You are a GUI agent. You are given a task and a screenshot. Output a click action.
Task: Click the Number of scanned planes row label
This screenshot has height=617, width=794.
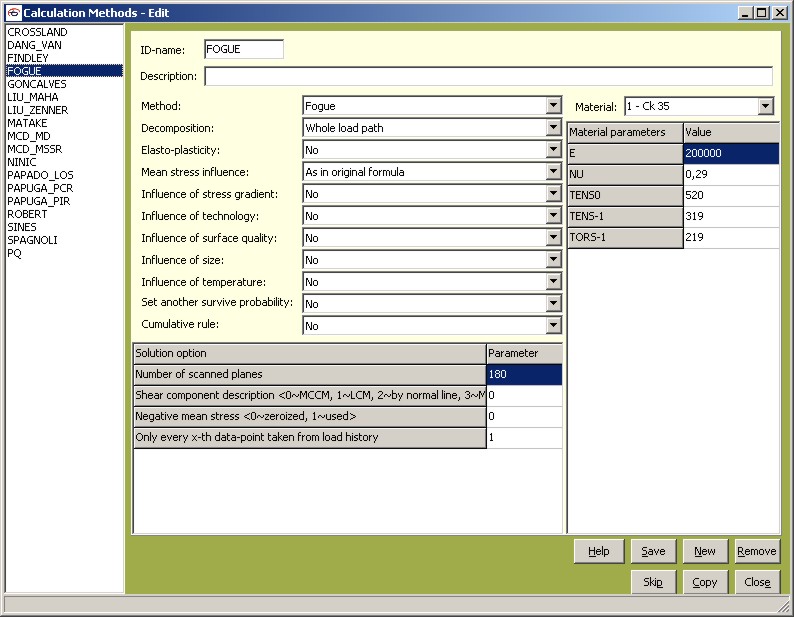[x=310, y=374]
